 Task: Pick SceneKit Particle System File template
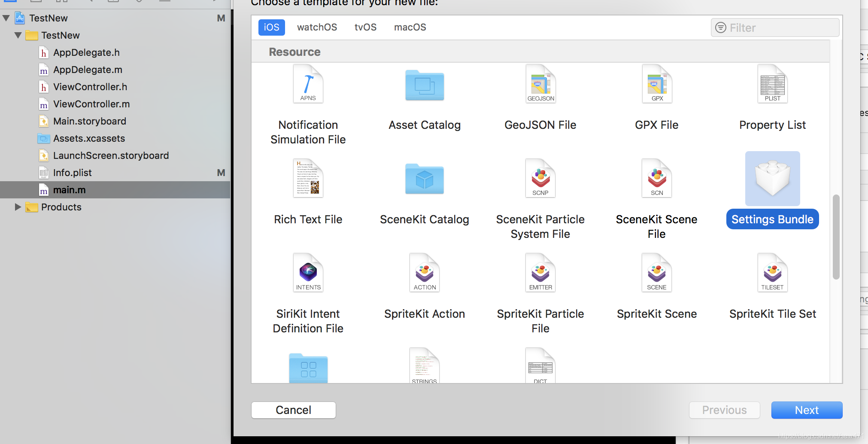pos(540,200)
